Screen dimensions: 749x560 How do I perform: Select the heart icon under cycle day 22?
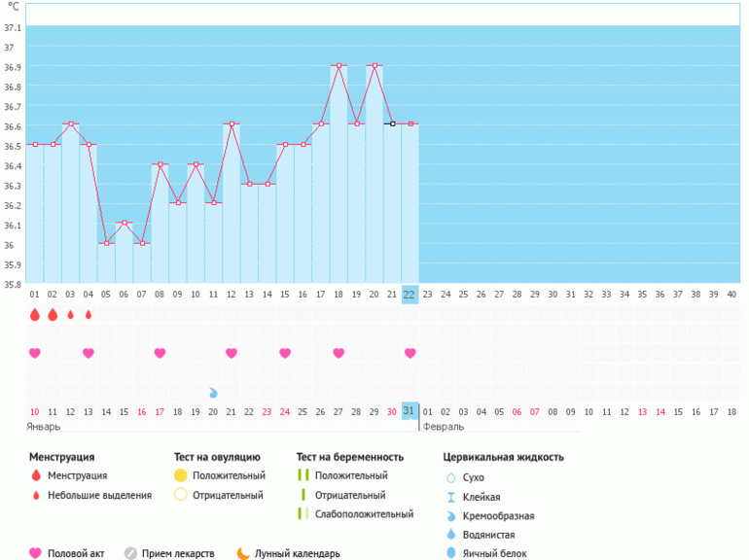pyautogui.click(x=410, y=353)
